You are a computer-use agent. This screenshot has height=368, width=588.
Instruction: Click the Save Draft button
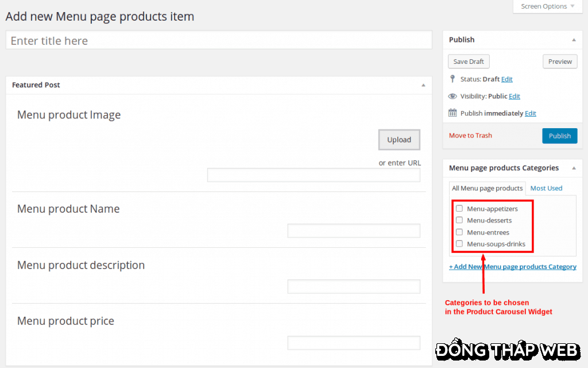469,62
